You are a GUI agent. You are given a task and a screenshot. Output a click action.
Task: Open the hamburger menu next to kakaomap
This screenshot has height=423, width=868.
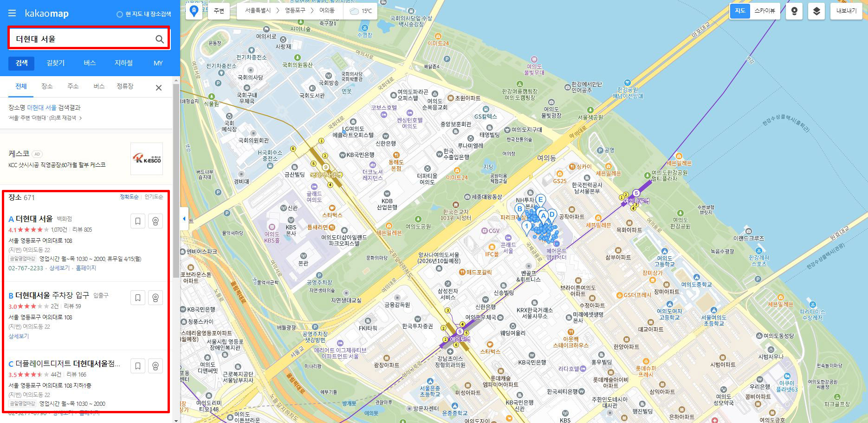click(x=12, y=13)
